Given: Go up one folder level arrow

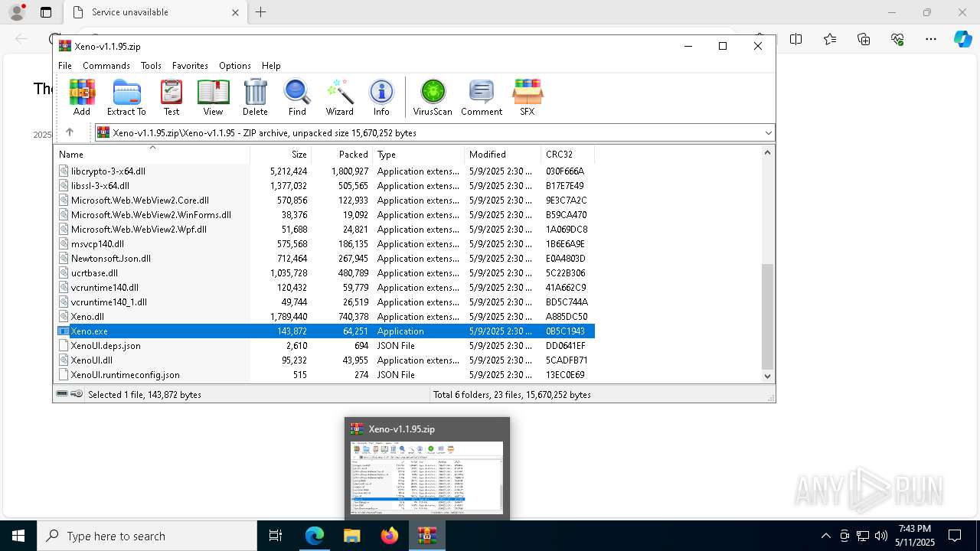Looking at the screenshot, I should (70, 132).
